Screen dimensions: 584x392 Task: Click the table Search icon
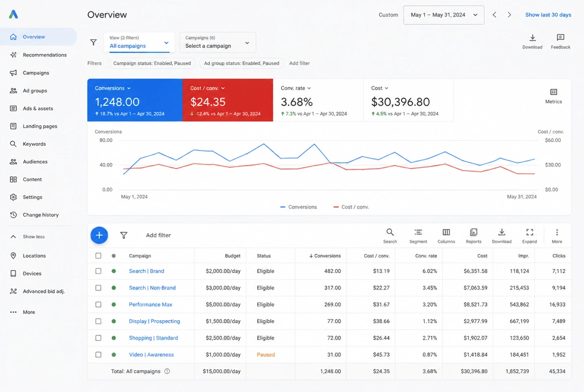tap(390, 232)
